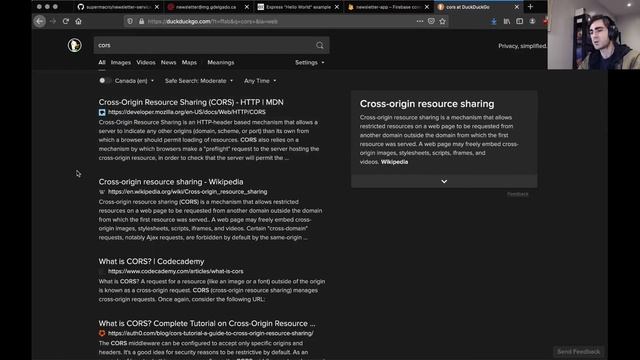Switch to News results
This screenshot has height=360, width=640.
168,62
